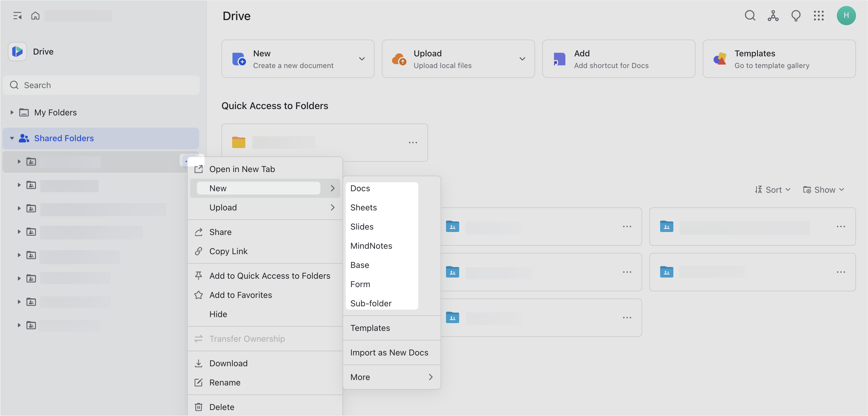Click the Add shortcut for Docs card
Image resolution: width=868 pixels, height=416 pixels.
pos(618,59)
